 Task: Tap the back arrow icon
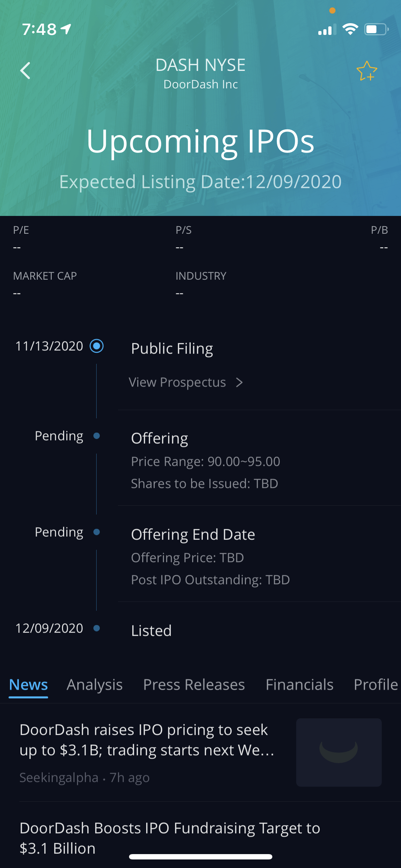click(x=25, y=71)
